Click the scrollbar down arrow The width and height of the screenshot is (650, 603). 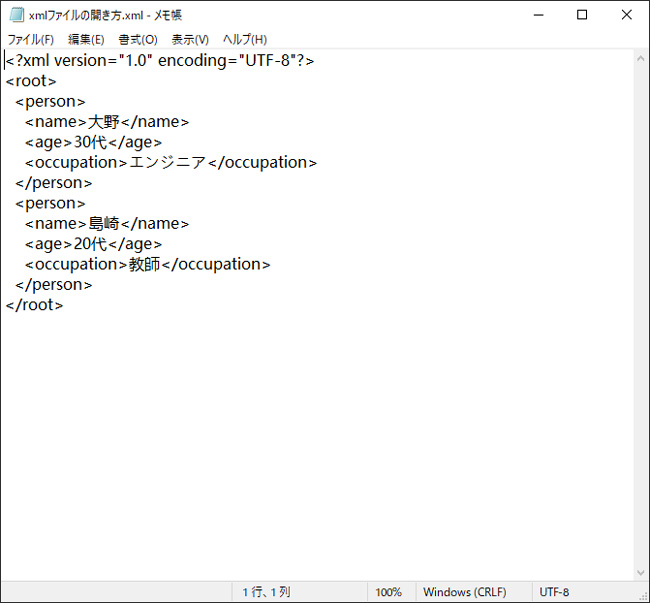click(640, 573)
